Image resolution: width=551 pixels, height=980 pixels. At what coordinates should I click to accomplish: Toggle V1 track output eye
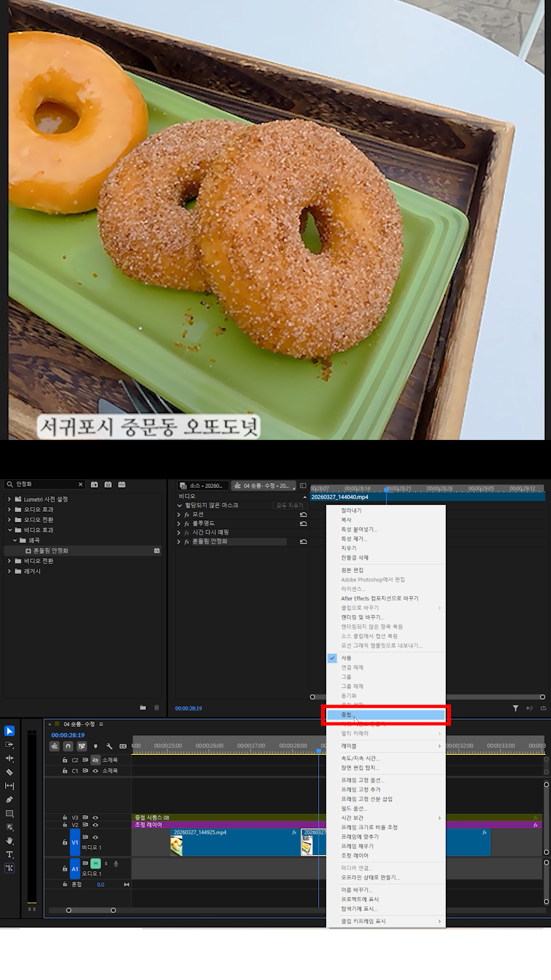95,837
